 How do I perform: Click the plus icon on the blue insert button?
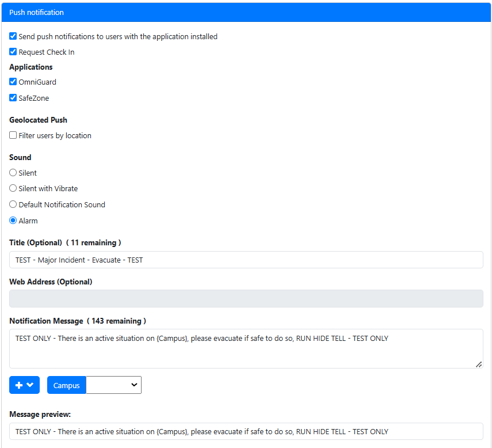[x=19, y=385]
